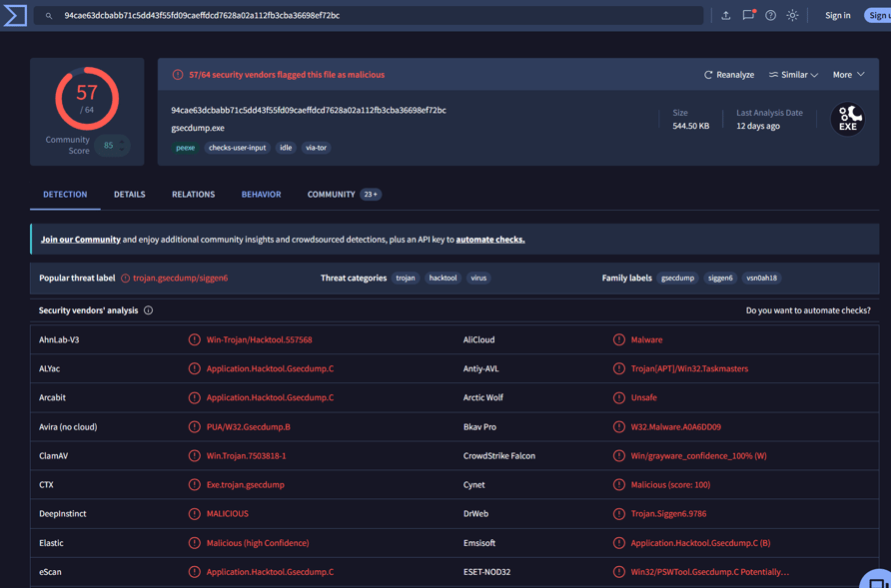Click the hash search input field
This screenshot has height=588, width=891.
[369, 15]
